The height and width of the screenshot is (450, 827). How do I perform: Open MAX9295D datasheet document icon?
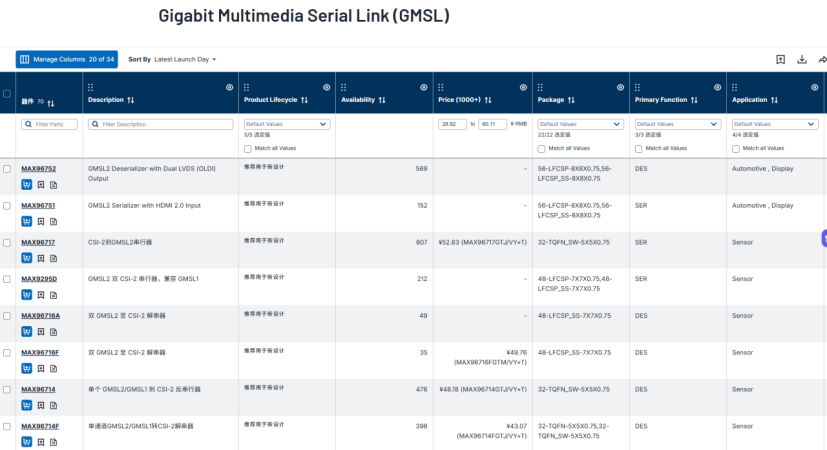[53, 295]
